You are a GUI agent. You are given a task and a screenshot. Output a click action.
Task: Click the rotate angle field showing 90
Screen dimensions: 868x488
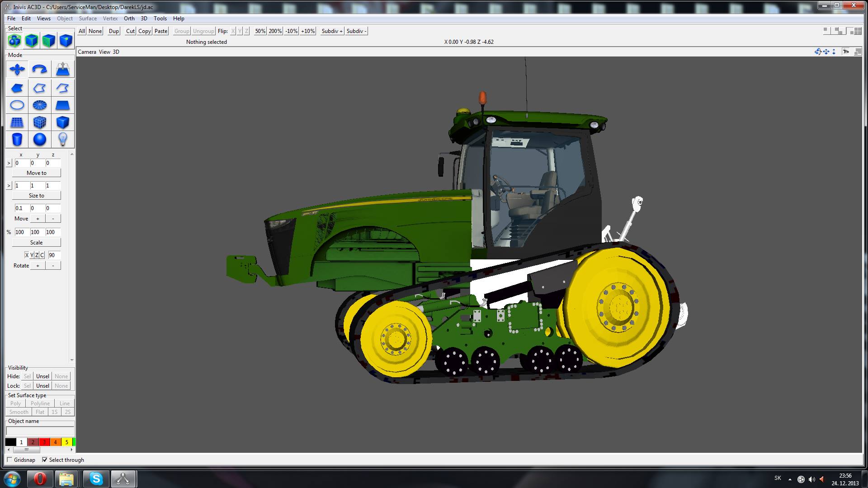click(54, 255)
